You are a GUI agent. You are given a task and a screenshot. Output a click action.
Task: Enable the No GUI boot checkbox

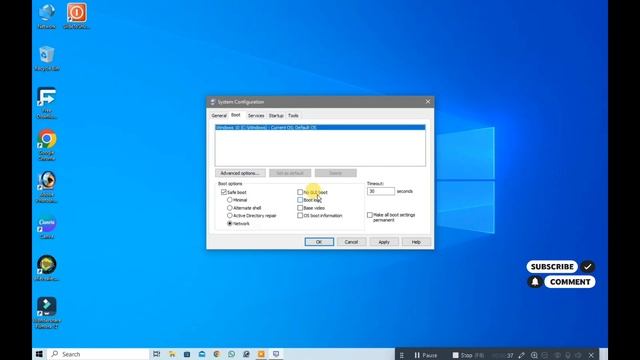(x=300, y=192)
